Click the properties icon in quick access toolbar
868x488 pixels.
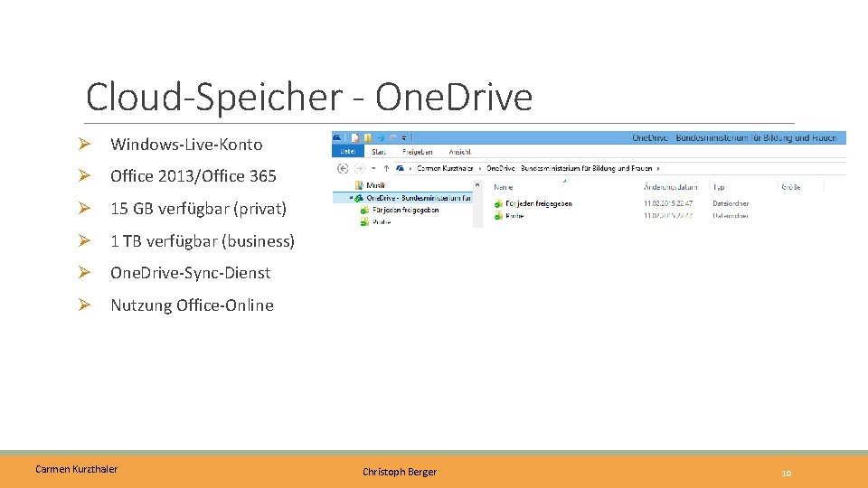(354, 137)
